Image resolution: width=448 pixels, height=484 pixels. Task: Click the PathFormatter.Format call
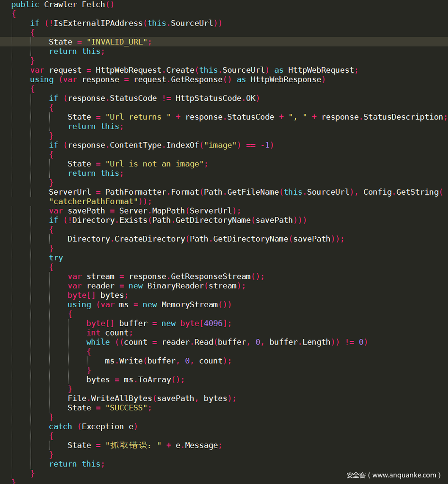pyautogui.click(x=151, y=192)
